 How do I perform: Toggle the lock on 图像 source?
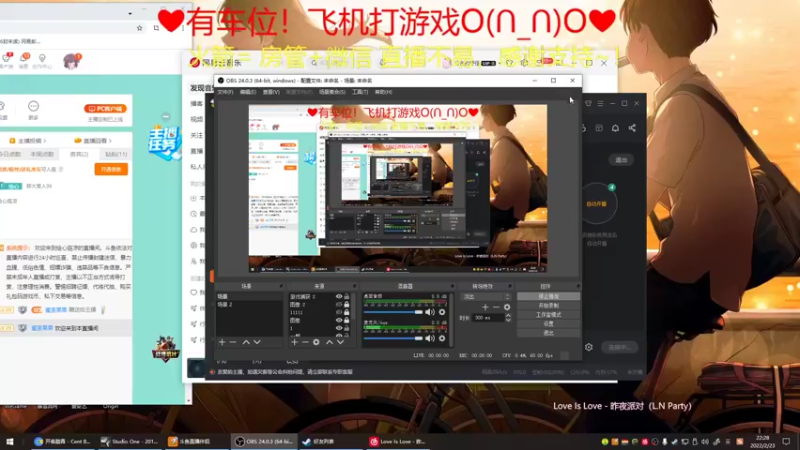pyautogui.click(x=347, y=320)
